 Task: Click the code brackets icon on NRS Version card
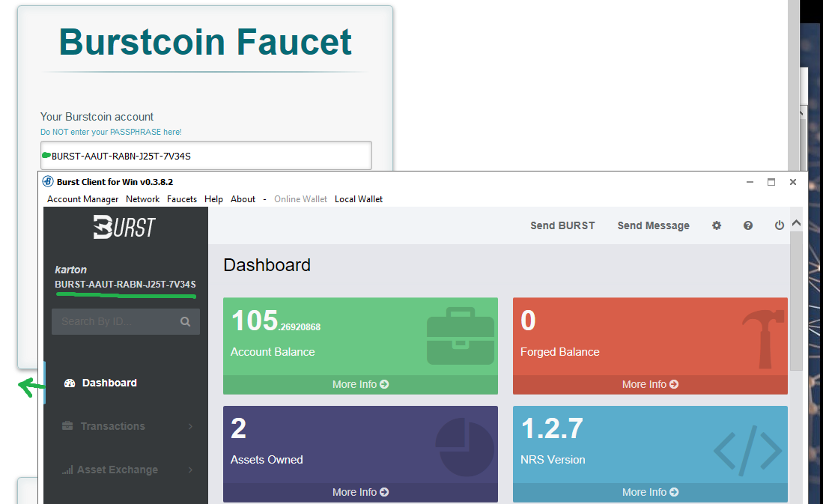click(748, 450)
